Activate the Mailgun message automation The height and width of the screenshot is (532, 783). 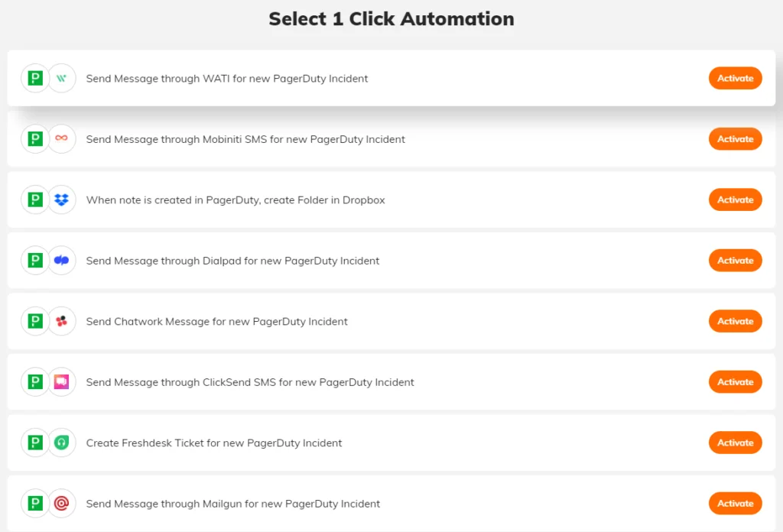click(735, 503)
